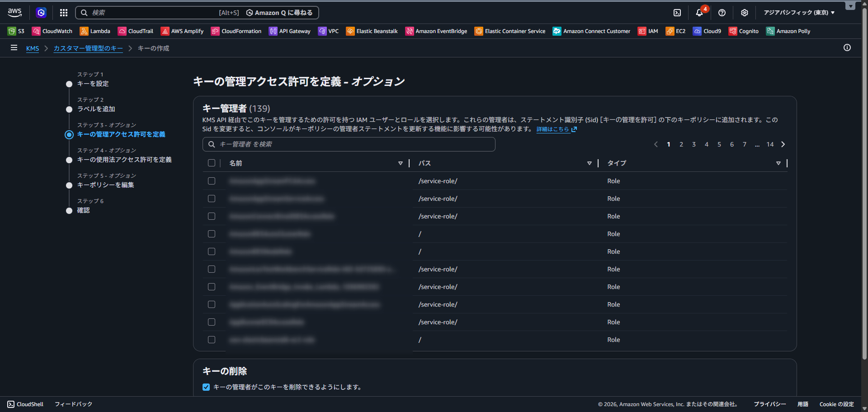Collapse the top navigation bar arrow
Screen dimensions: 868x412
(x=851, y=6)
